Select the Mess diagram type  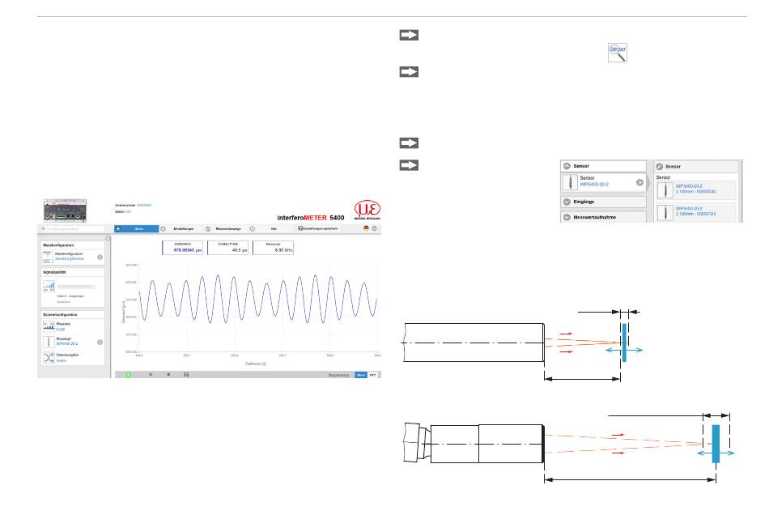click(x=361, y=375)
